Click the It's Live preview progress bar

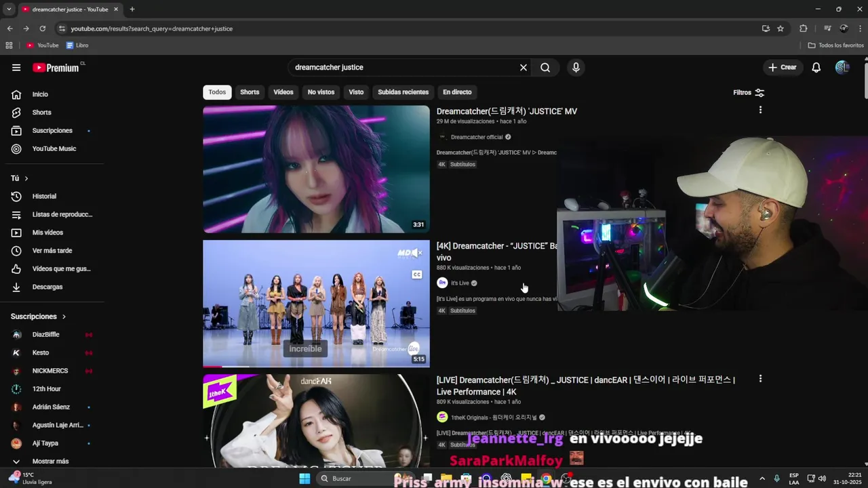pyautogui.click(x=316, y=366)
